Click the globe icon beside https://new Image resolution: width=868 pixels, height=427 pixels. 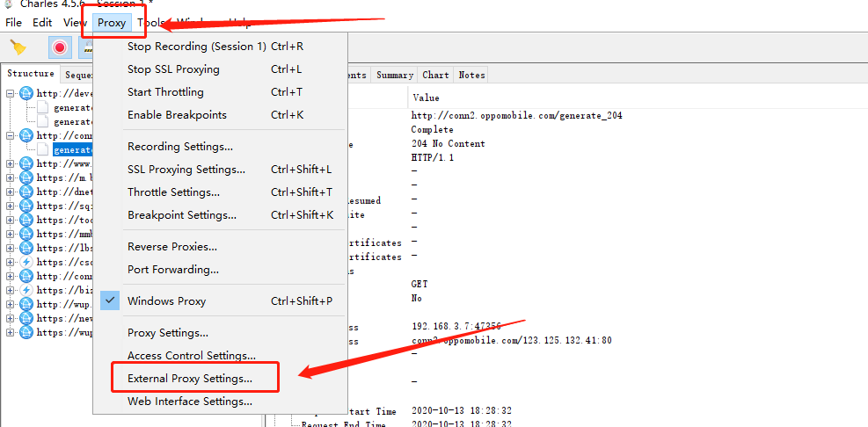point(26,318)
